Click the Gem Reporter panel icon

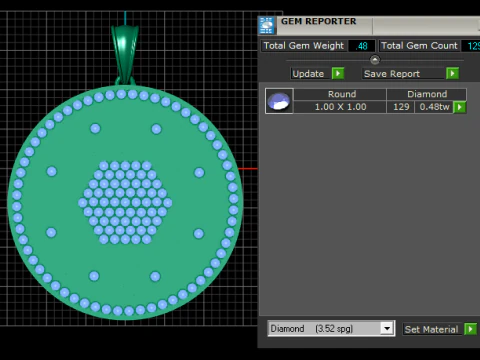tap(266, 25)
